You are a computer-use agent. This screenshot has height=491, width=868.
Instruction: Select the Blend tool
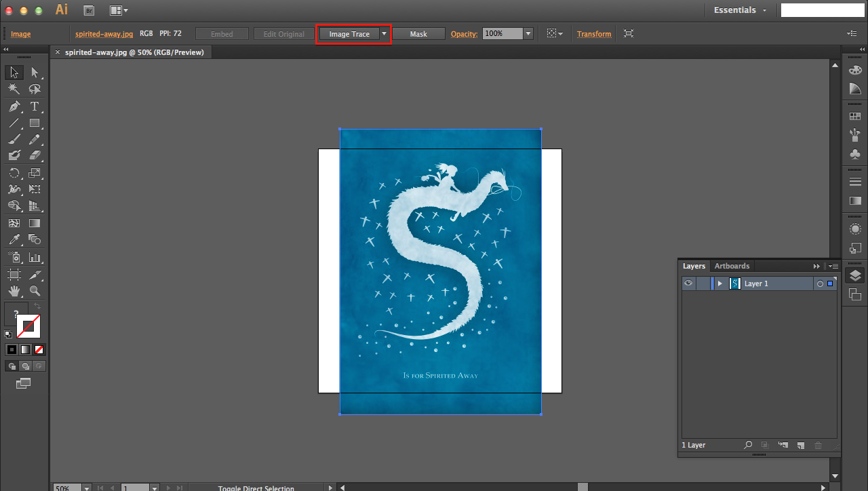click(x=35, y=239)
